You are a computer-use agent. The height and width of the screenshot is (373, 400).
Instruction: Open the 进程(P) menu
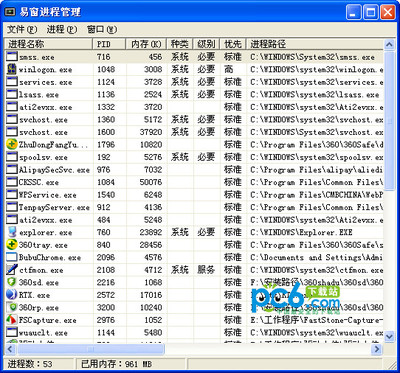(62, 29)
